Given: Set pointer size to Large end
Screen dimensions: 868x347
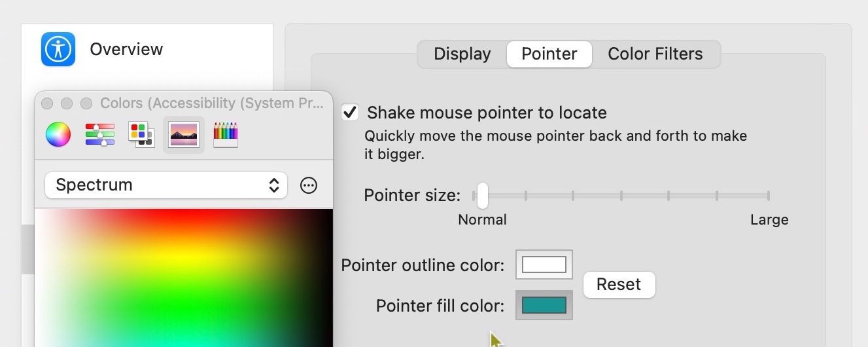Looking at the screenshot, I should coord(768,195).
